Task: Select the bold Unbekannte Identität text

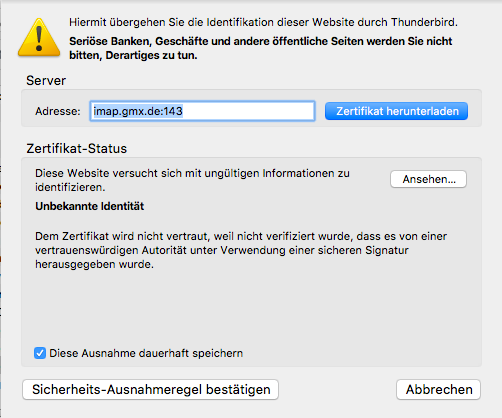Action: click(x=90, y=206)
